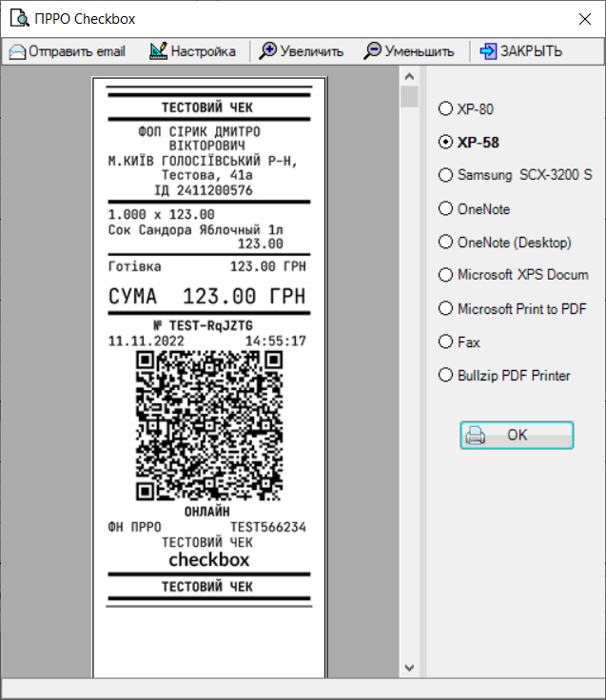Click the ФОП СІРИК ДМИТРО name line
This screenshot has width=606, height=700.
tap(199, 131)
